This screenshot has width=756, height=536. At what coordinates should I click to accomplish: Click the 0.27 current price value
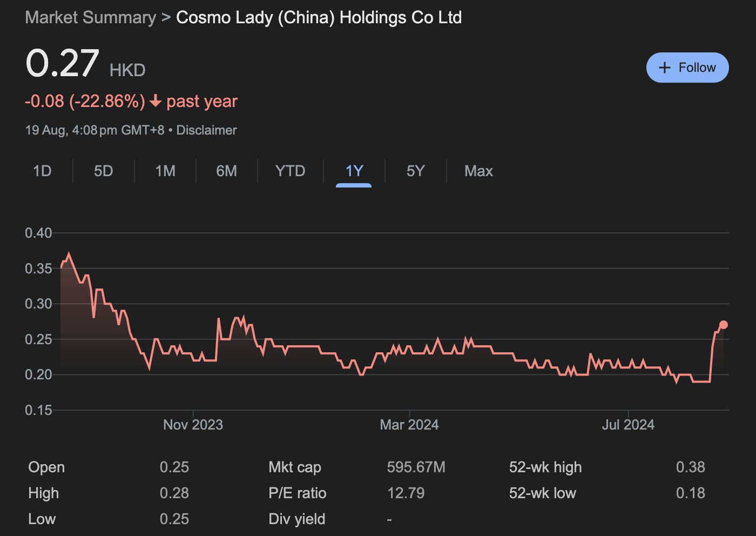point(62,63)
